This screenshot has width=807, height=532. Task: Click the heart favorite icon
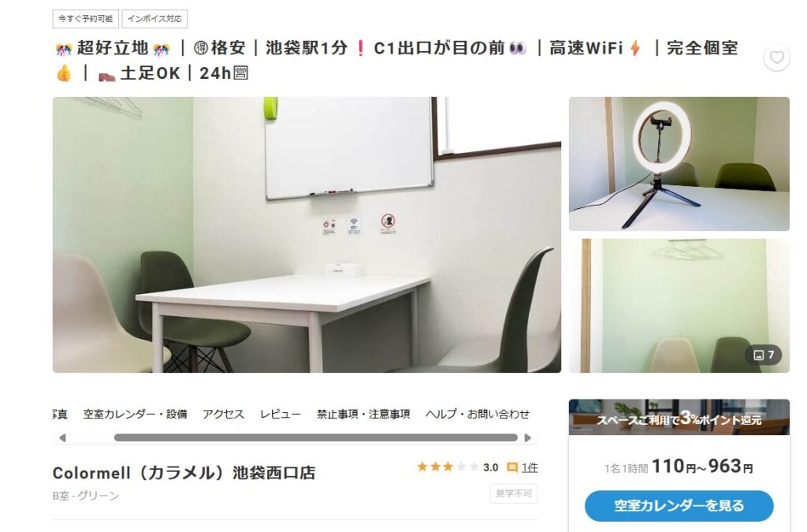click(776, 57)
